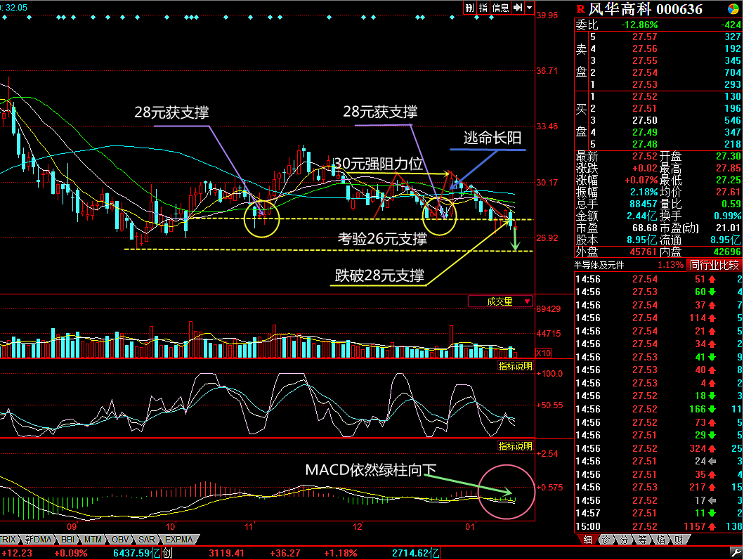Click the colorful pie chart icon
Image resolution: width=744 pixels, height=560 pixels.
pos(733,8)
